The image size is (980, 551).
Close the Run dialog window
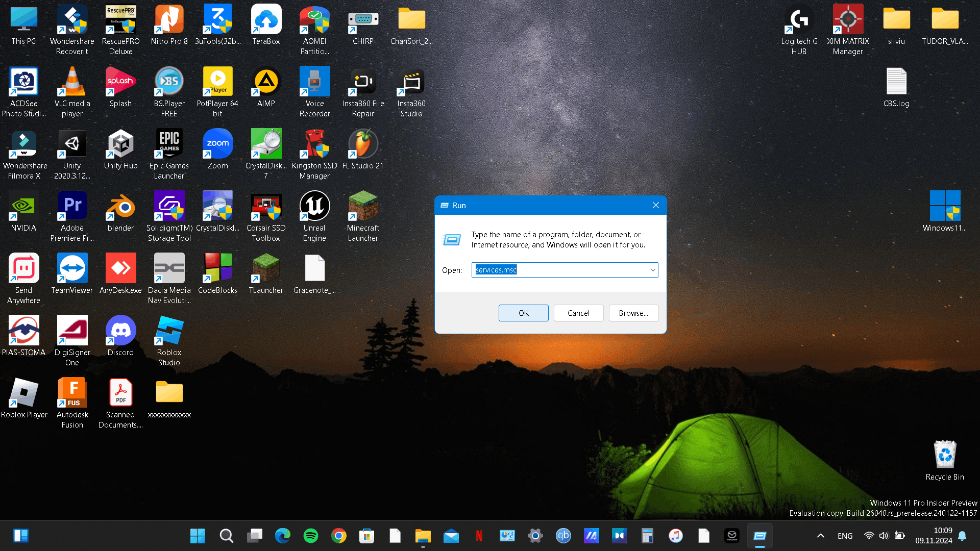click(x=656, y=205)
